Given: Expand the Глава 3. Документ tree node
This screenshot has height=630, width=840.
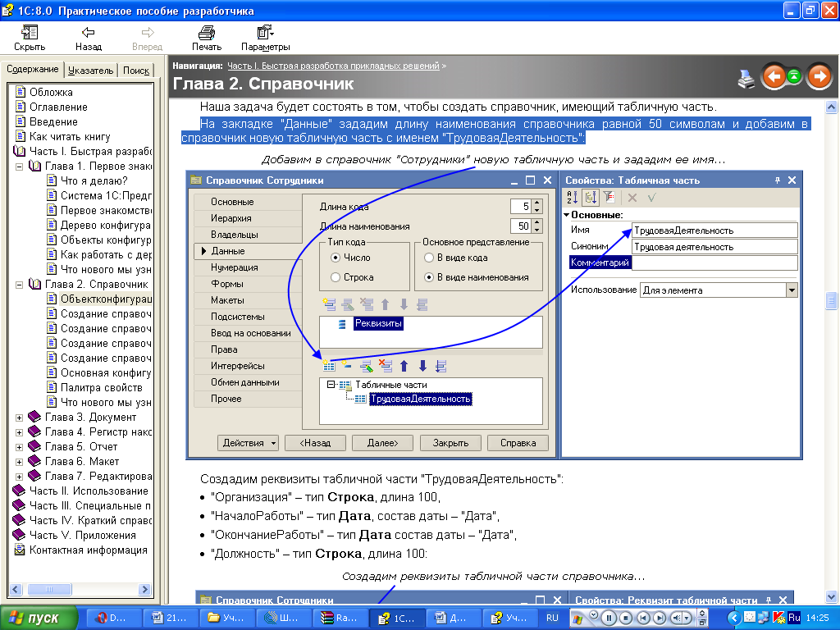Looking at the screenshot, I should (19, 418).
